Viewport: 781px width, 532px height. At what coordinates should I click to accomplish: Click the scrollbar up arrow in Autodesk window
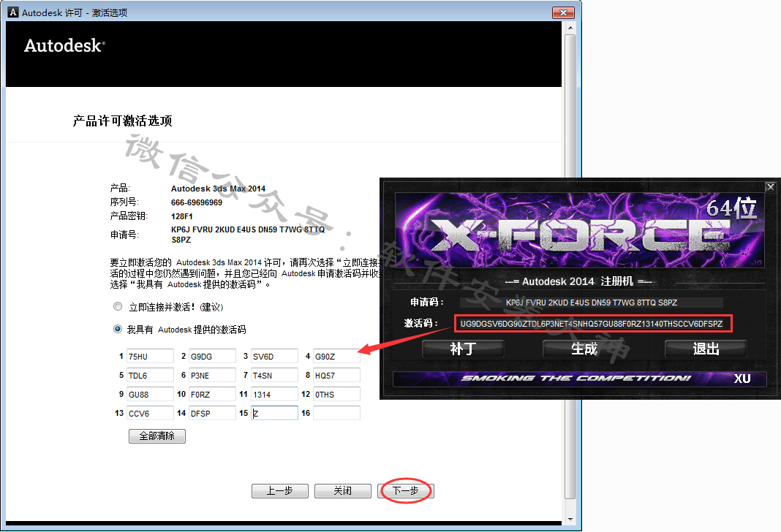[x=570, y=28]
